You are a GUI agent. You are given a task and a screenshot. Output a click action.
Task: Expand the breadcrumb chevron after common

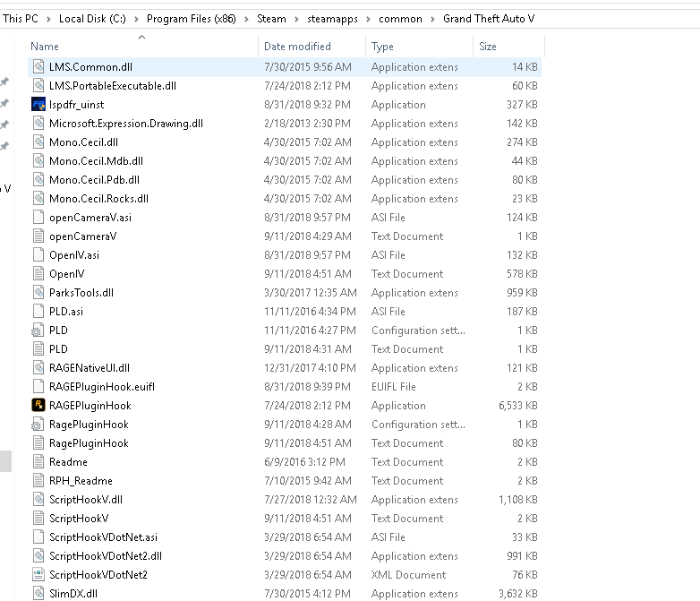[432, 19]
